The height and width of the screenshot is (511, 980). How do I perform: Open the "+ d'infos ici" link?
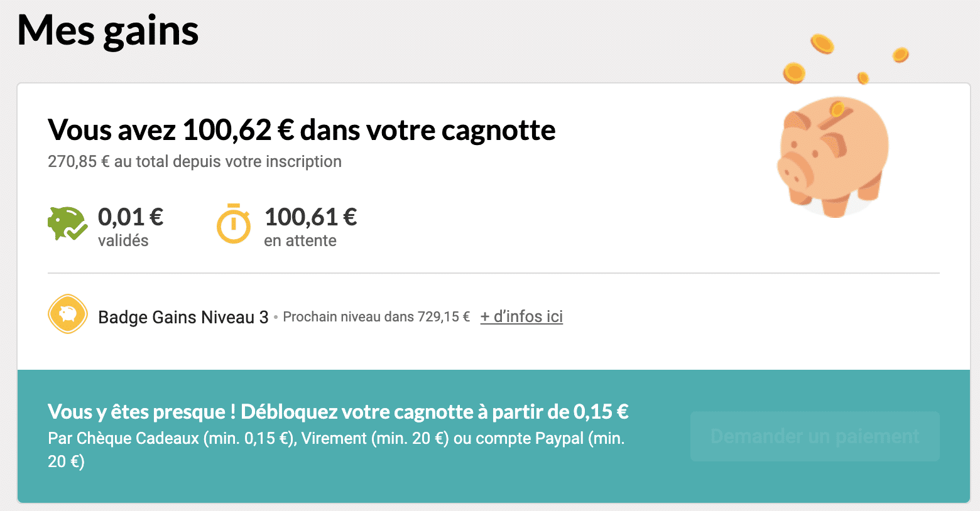(x=521, y=316)
